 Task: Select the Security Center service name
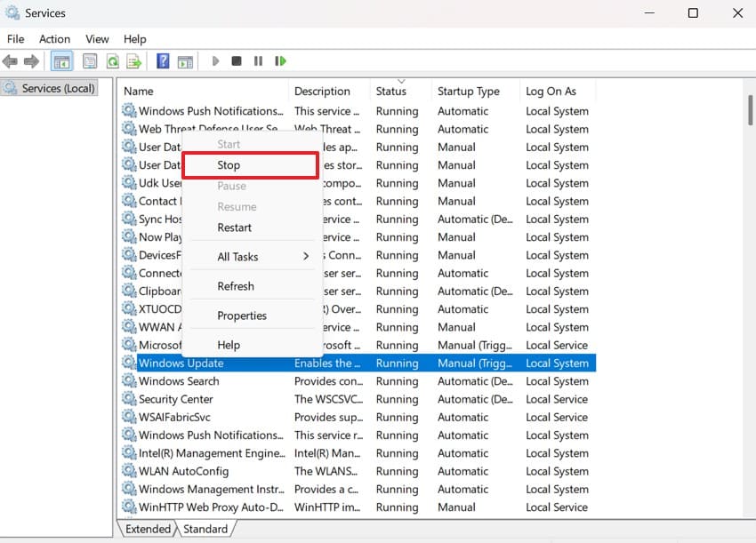coord(175,399)
